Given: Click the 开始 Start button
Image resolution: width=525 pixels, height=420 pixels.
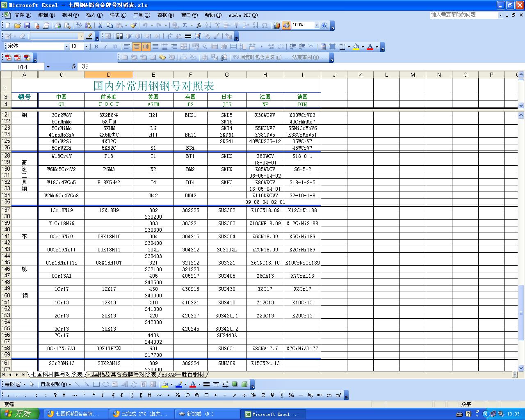Looking at the screenshot, I should (20, 414).
